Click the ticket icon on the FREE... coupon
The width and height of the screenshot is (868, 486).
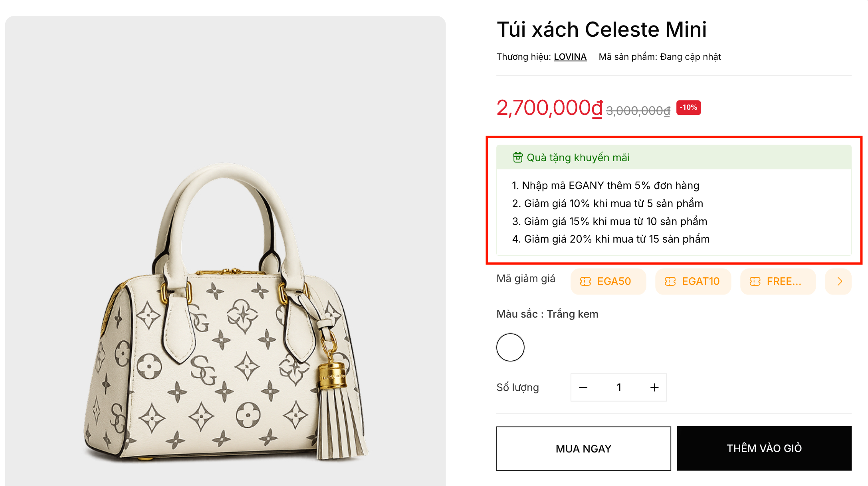pyautogui.click(x=755, y=282)
